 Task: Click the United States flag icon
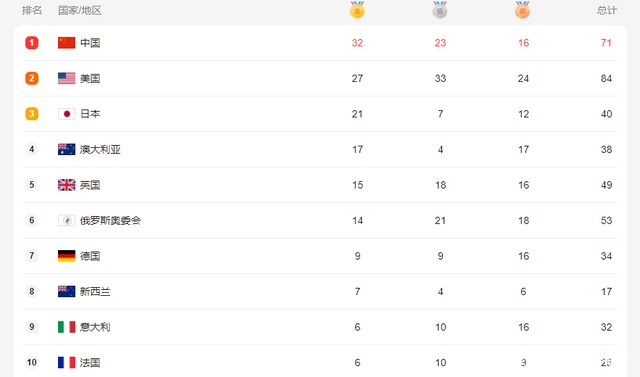(67, 78)
